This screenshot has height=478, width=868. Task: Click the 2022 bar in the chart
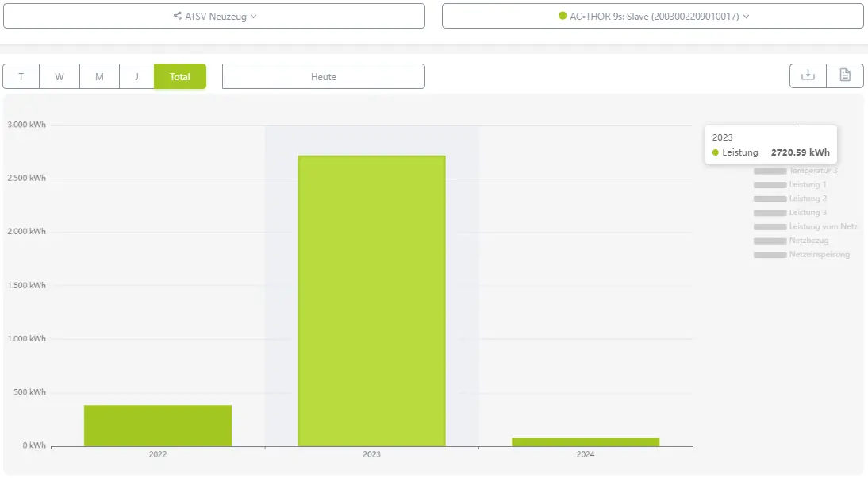click(158, 426)
